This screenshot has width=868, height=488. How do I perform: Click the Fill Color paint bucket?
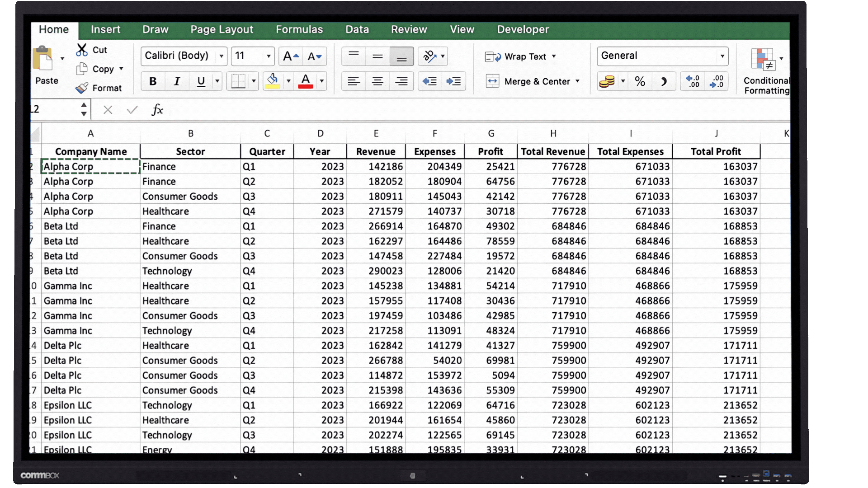point(272,81)
